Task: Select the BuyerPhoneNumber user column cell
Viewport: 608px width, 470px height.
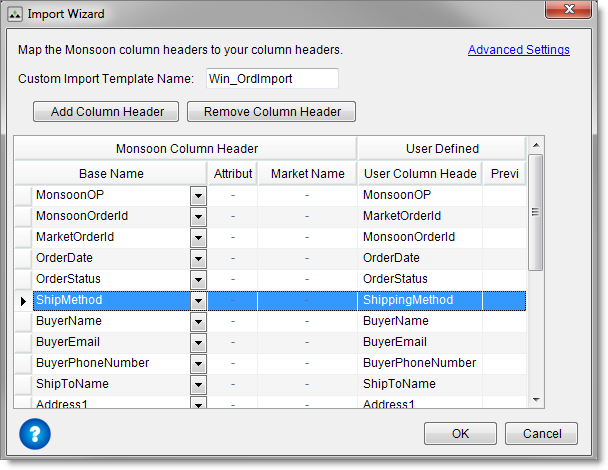Action: tap(420, 363)
